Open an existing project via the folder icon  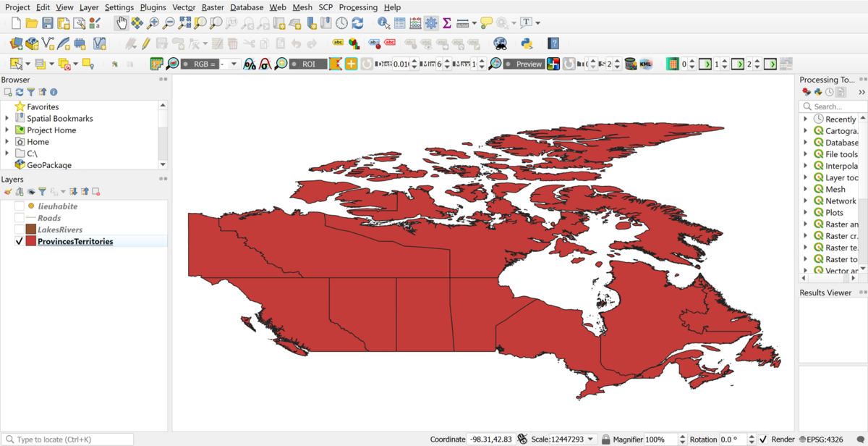(30, 22)
